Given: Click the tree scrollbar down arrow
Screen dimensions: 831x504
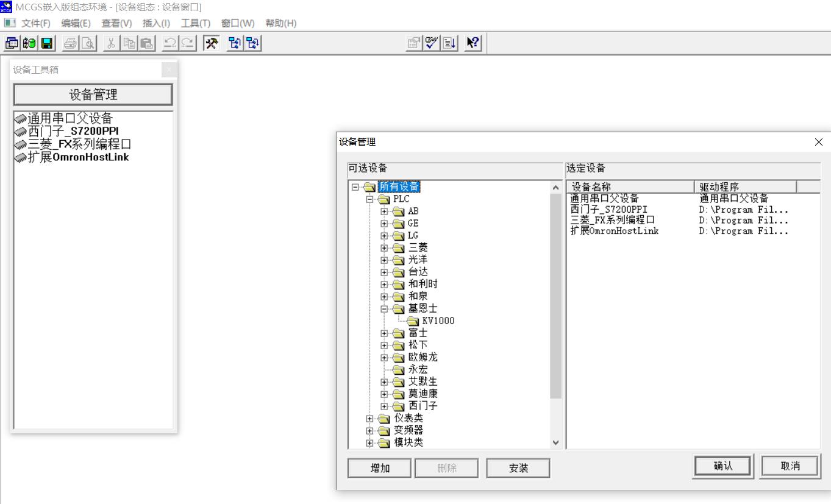Looking at the screenshot, I should point(555,443).
